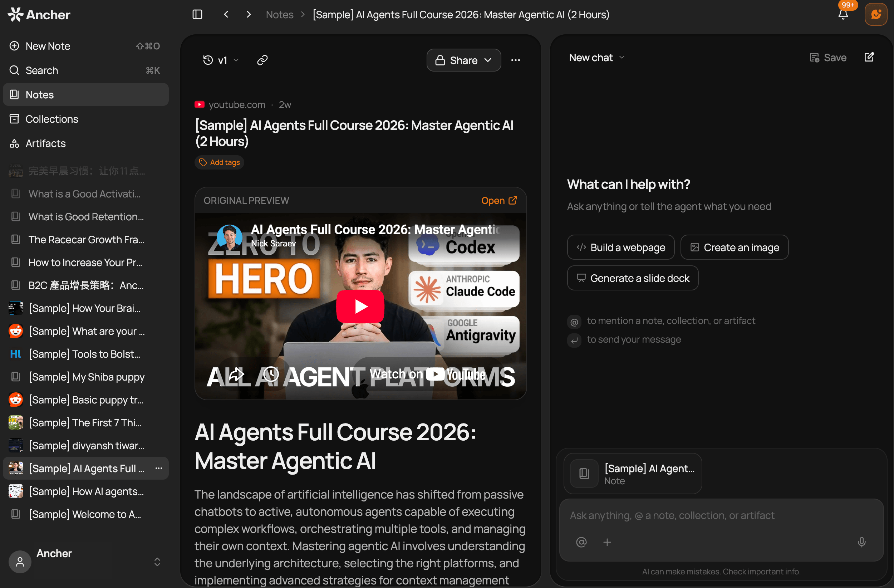This screenshot has width=894, height=588.
Task: Open original preview in new window
Action: pos(499,201)
